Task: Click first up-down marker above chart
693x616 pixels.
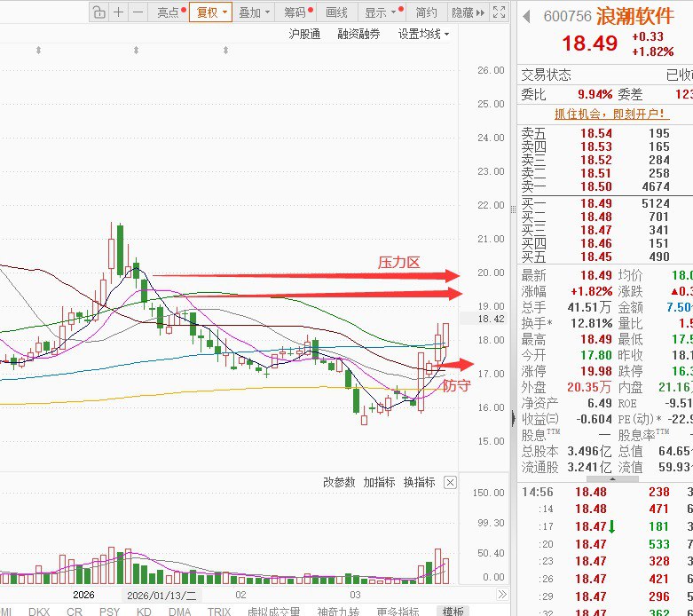Action: click(x=38, y=50)
